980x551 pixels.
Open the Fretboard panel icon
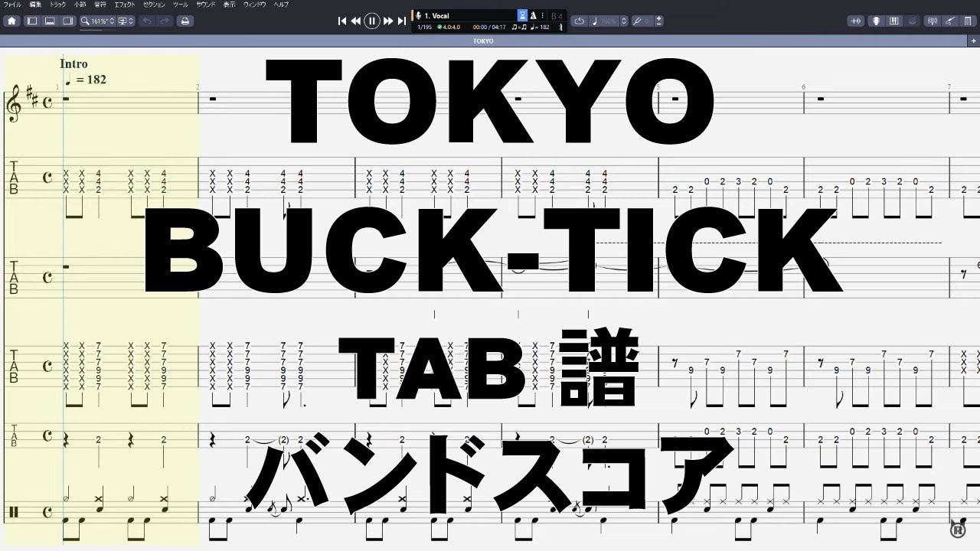coord(876,21)
